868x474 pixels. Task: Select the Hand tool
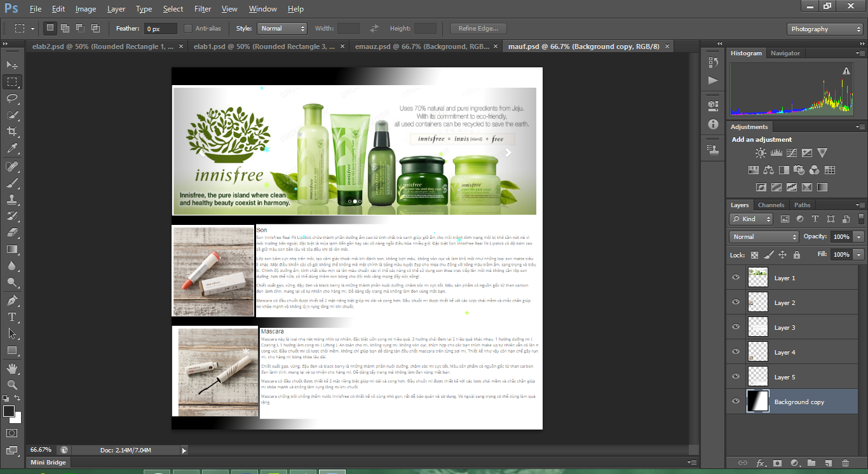12,369
